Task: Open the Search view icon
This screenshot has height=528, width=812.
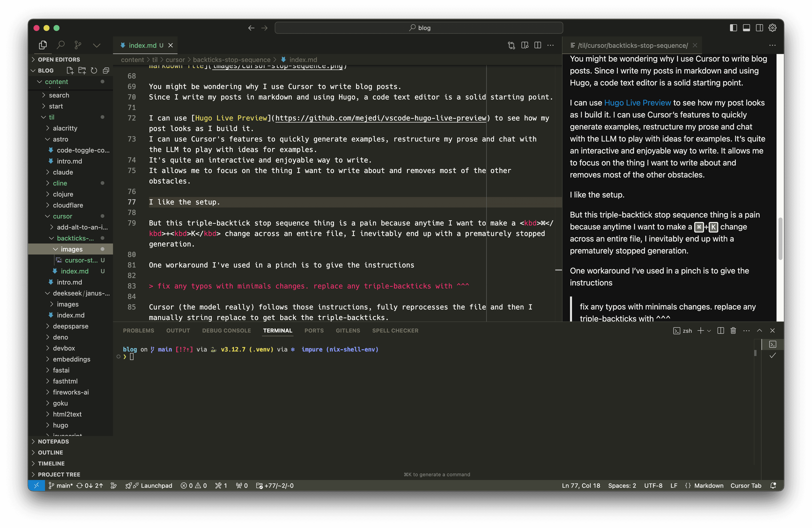Action: (61, 45)
